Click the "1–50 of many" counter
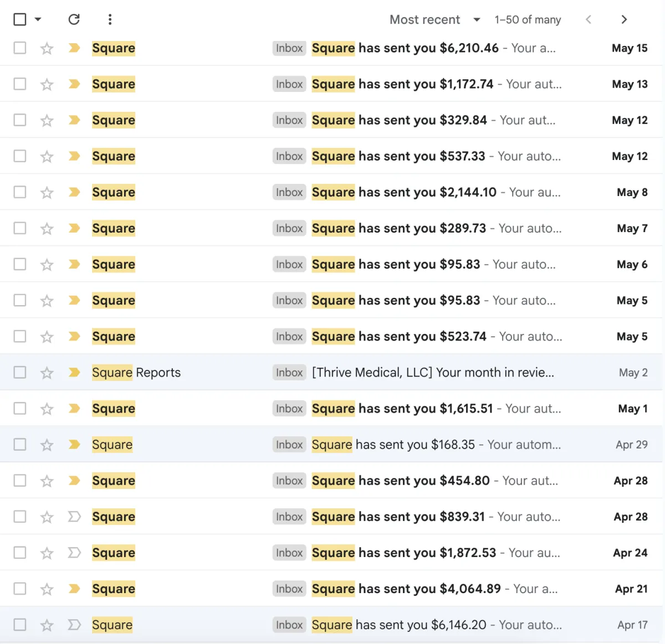 528,19
